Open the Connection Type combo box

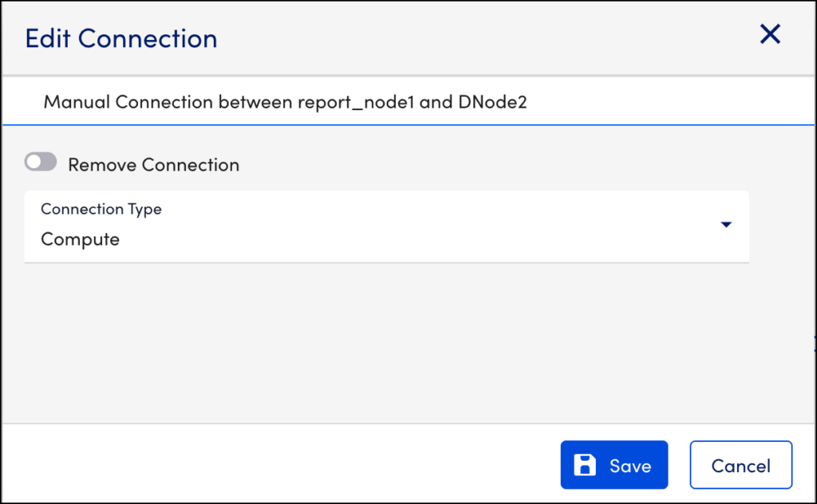(386, 226)
